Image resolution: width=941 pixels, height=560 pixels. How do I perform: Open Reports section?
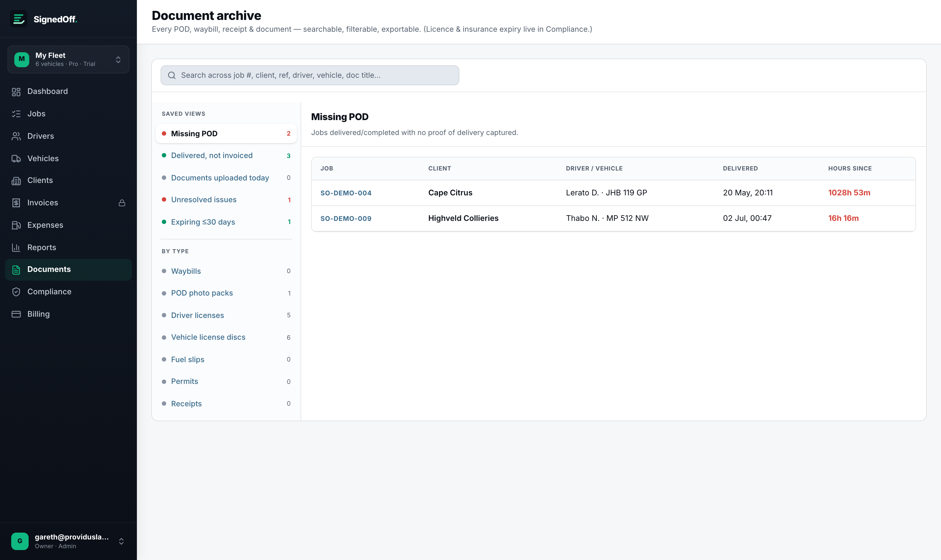[68, 248]
